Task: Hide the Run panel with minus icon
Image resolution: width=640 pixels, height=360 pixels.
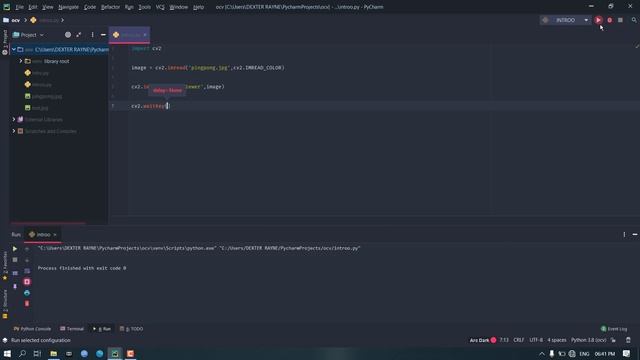Action: point(635,234)
